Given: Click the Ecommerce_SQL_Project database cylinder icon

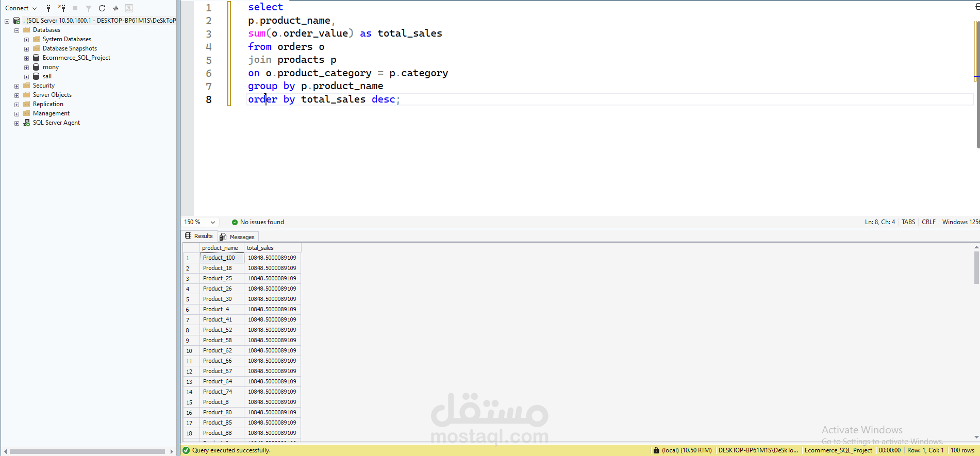Looking at the screenshot, I should pyautogui.click(x=36, y=58).
